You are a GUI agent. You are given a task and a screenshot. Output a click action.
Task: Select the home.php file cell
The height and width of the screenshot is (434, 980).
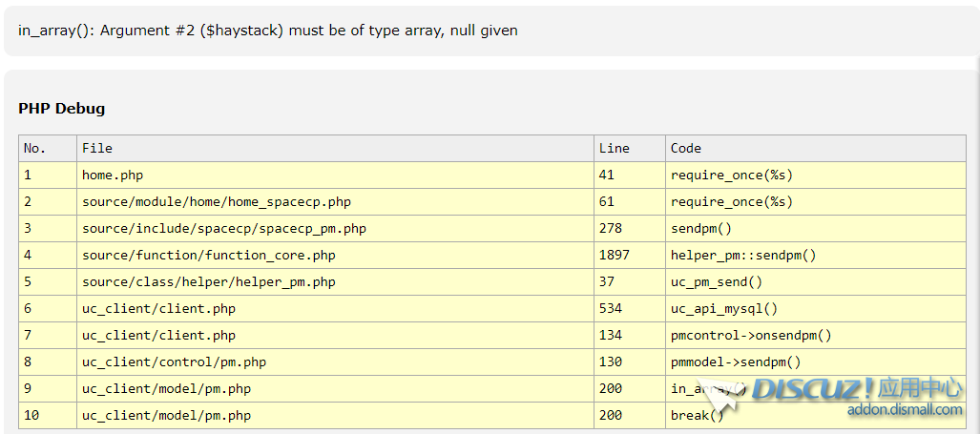[113, 176]
